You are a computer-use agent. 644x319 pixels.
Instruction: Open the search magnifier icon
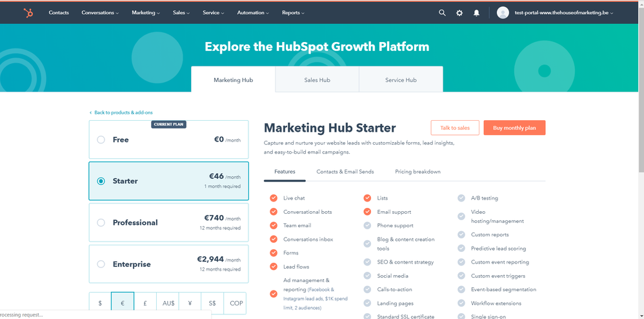tap(442, 13)
